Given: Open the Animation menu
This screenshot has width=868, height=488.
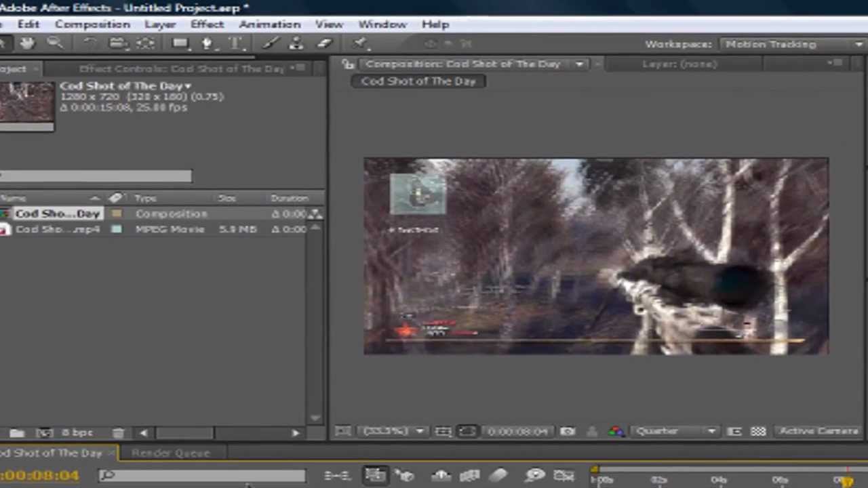Looking at the screenshot, I should coord(269,24).
